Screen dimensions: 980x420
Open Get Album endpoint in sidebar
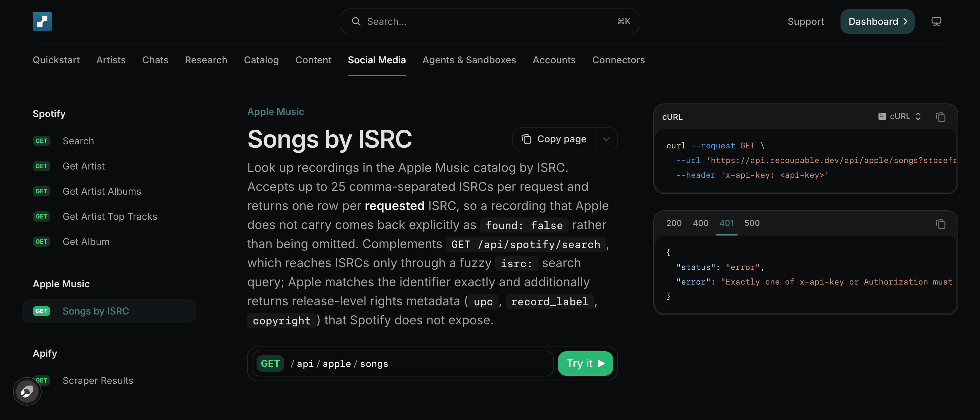(109, 242)
